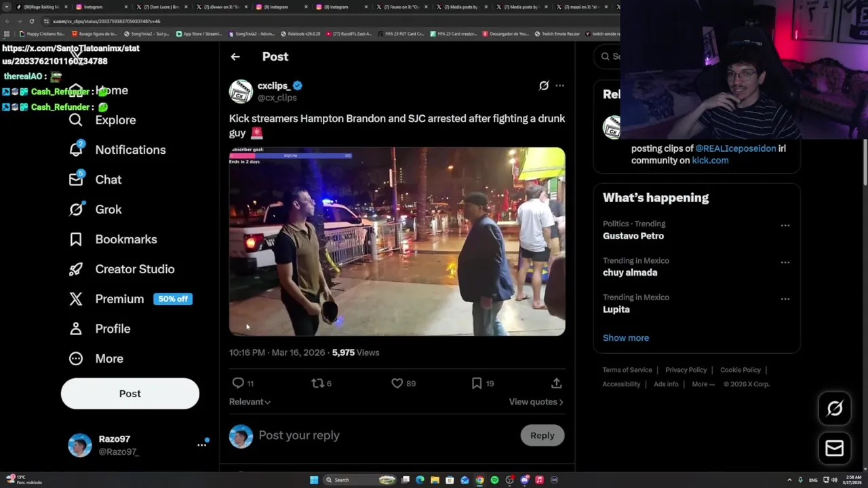
Task: Go back using the Post back arrow
Action: [x=235, y=57]
